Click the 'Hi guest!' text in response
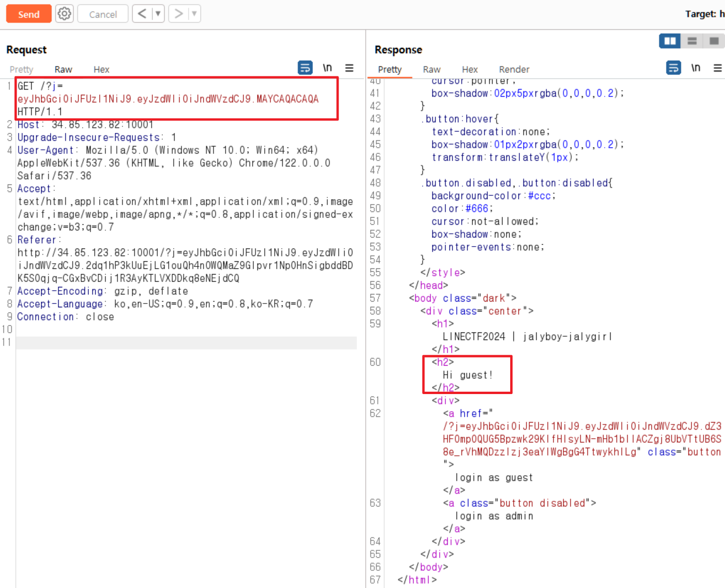Image resolution: width=725 pixels, height=588 pixels. (468, 375)
